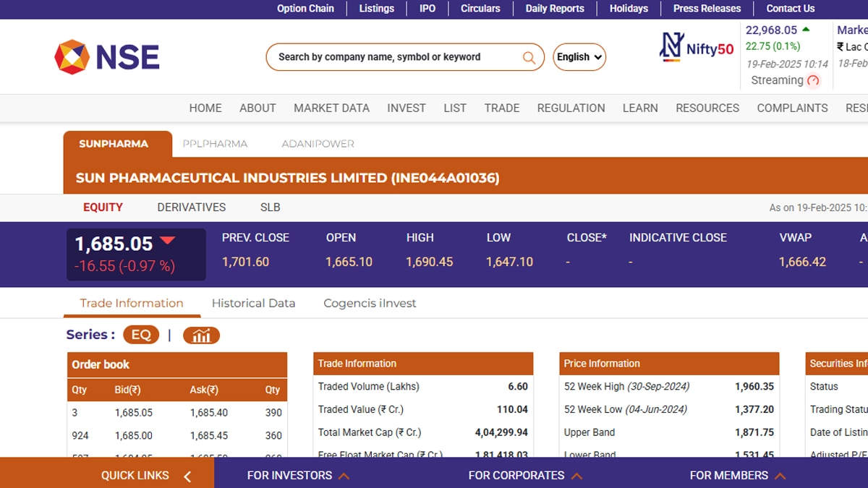
Task: Click the company search input field
Action: click(394, 57)
